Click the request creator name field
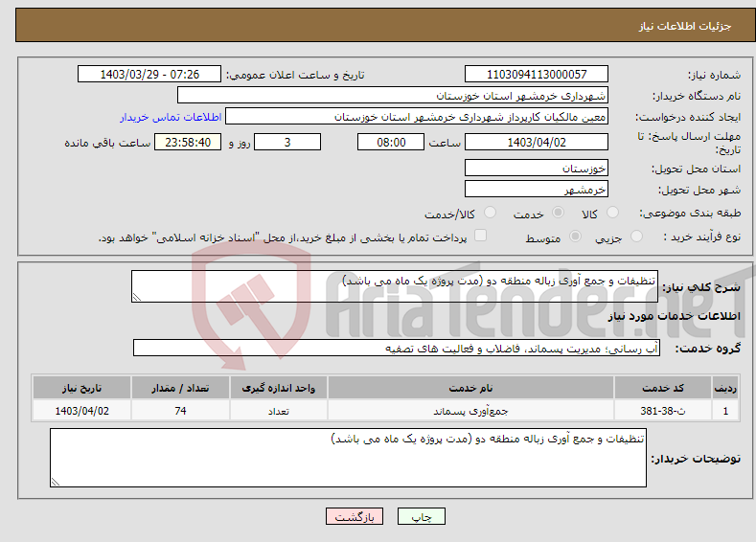 click(x=417, y=117)
